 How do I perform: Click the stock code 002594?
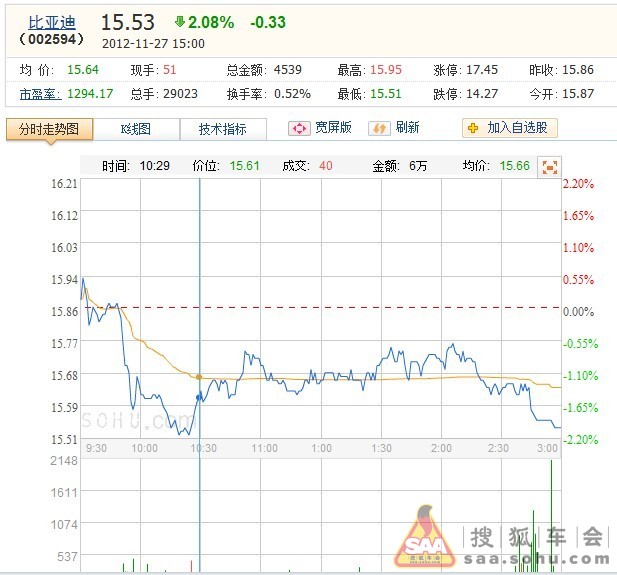click(x=51, y=40)
